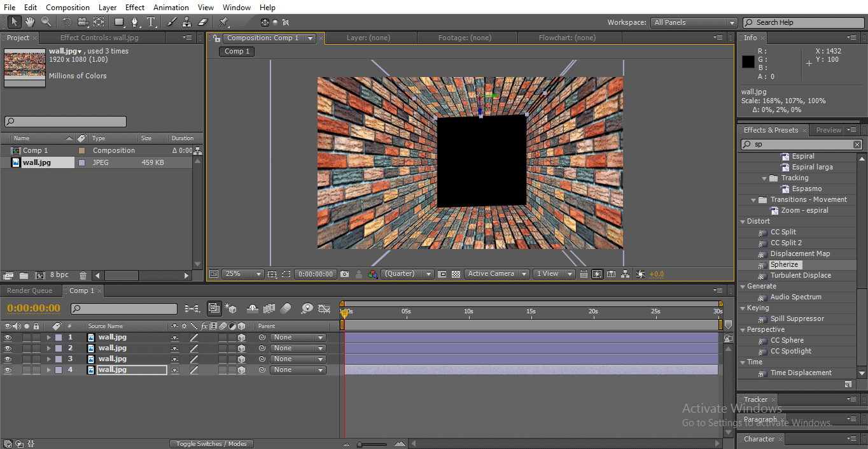Select the Clone Stamp tool
This screenshot has width=868, height=449.
[186, 22]
